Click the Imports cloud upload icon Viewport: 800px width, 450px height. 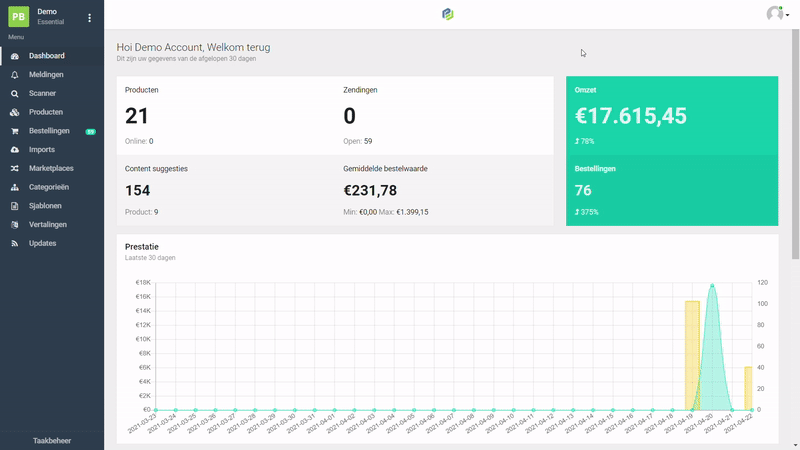pos(15,150)
